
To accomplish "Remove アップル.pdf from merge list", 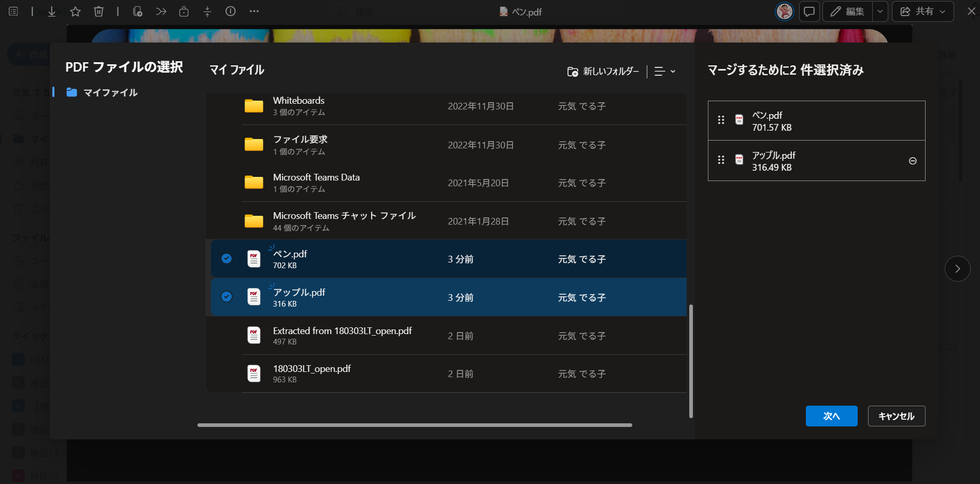I will pos(913,161).
